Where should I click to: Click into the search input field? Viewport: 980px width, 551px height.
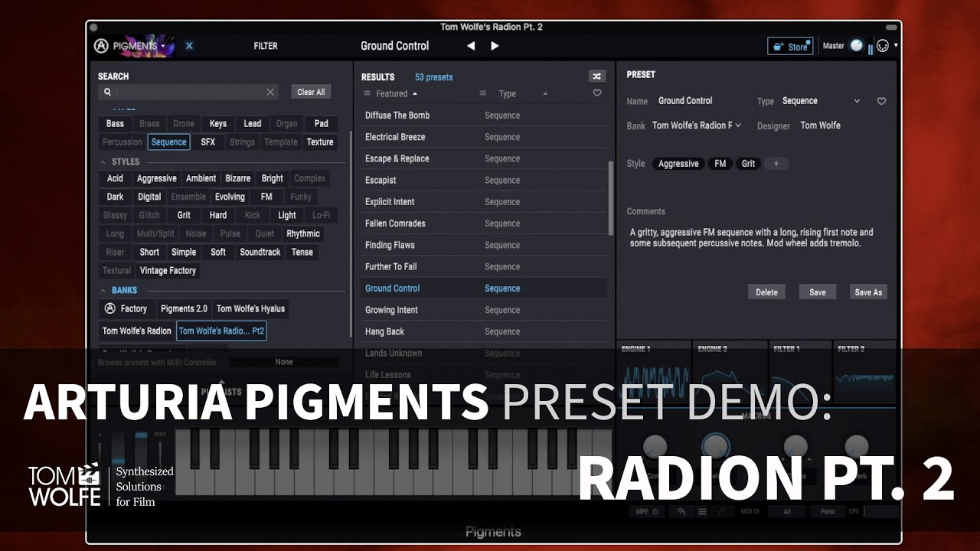[188, 92]
